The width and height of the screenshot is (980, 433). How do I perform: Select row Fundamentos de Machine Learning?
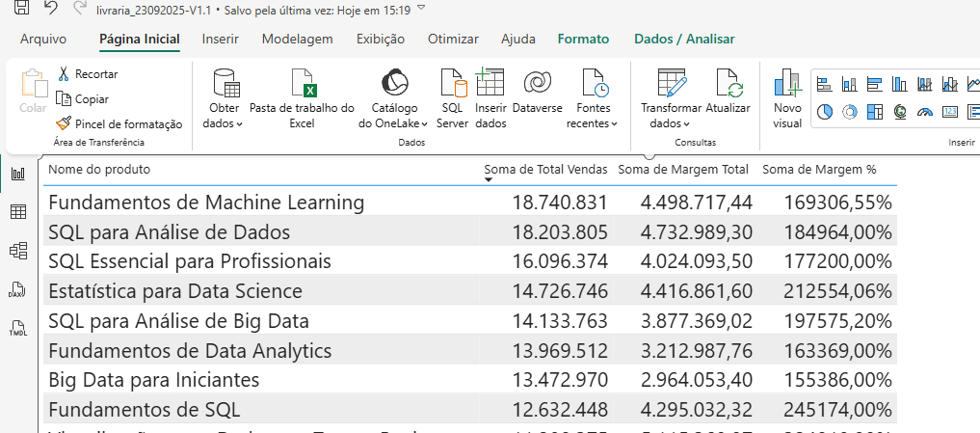click(470, 203)
